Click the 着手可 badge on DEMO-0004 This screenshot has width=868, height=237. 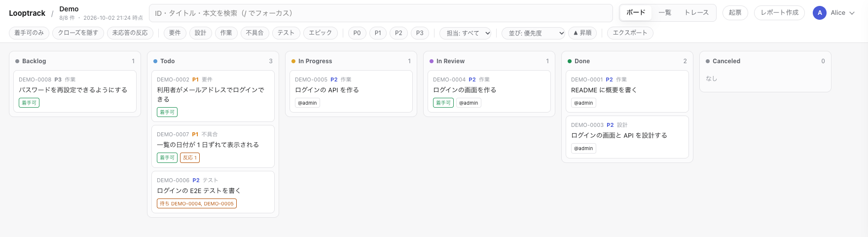[443, 103]
